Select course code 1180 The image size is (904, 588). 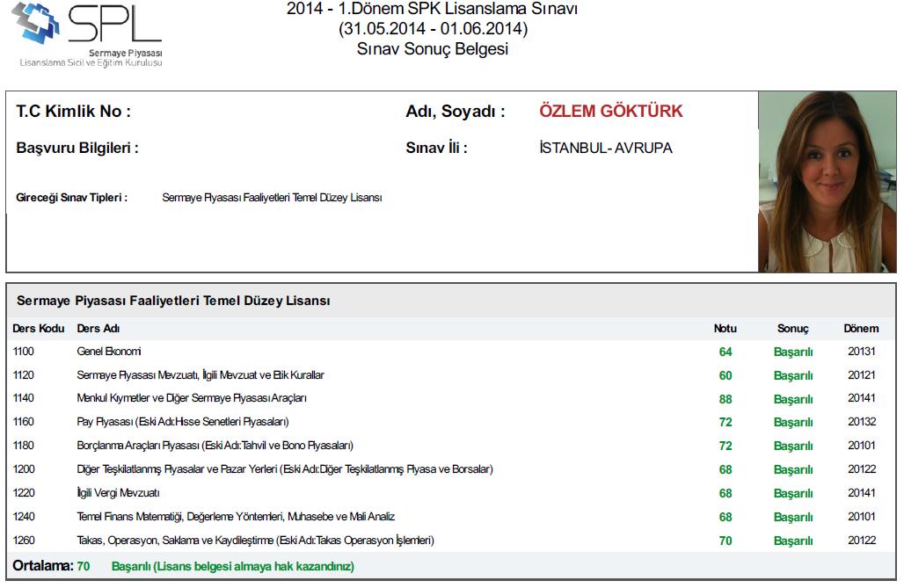tap(24, 446)
